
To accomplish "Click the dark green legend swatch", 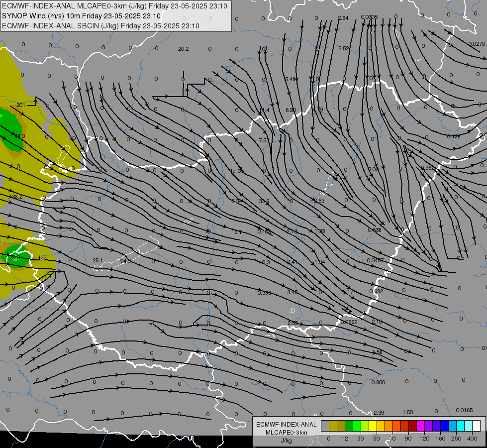I will click(x=349, y=426).
